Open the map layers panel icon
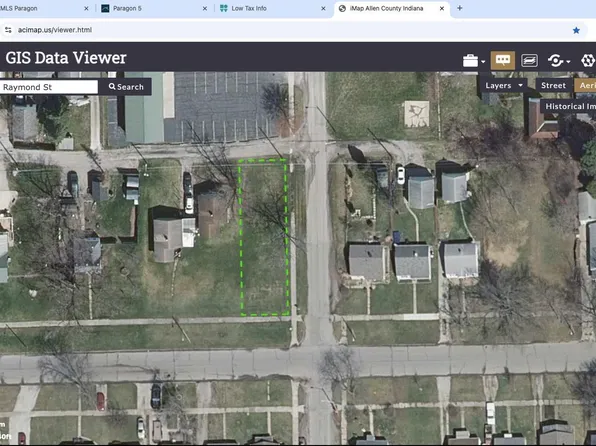 pyautogui.click(x=529, y=60)
